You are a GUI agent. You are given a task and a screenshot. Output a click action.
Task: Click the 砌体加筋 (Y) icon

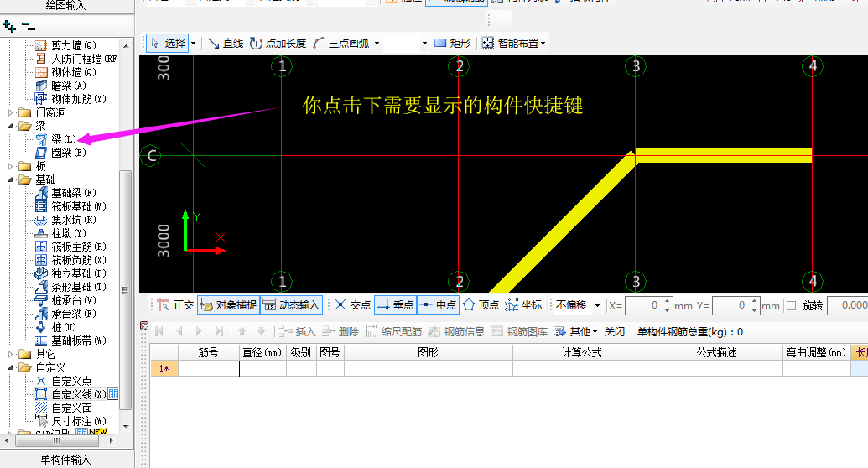tap(41, 99)
